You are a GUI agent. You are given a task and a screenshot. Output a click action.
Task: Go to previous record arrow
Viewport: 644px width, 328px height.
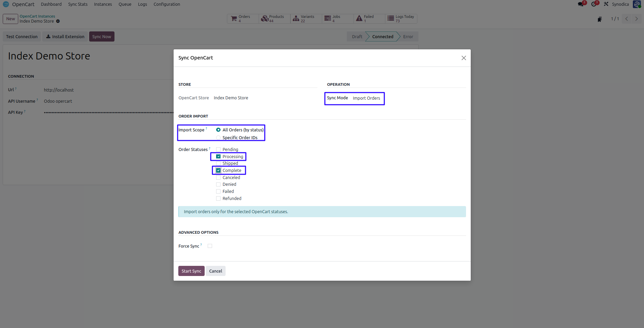(x=626, y=19)
